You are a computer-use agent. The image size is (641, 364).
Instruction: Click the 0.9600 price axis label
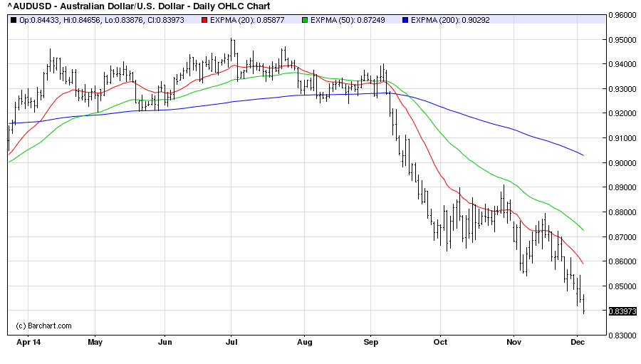[x=623, y=15]
